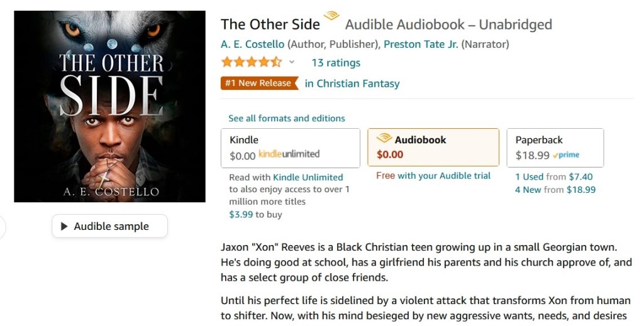Click the star rating icons
644x326 pixels.
[251, 62]
